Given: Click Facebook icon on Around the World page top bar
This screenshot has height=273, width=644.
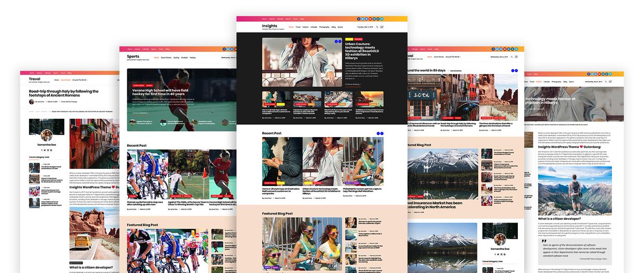Looking at the screenshot, I should pos(493,49).
